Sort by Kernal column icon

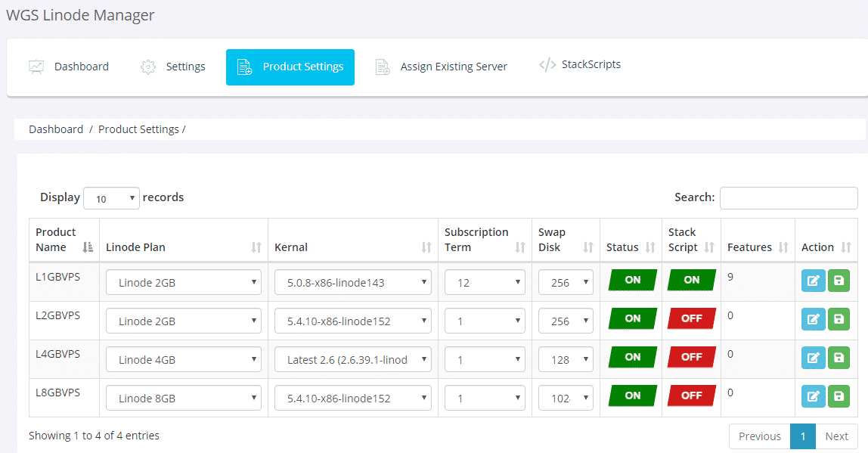pyautogui.click(x=426, y=247)
